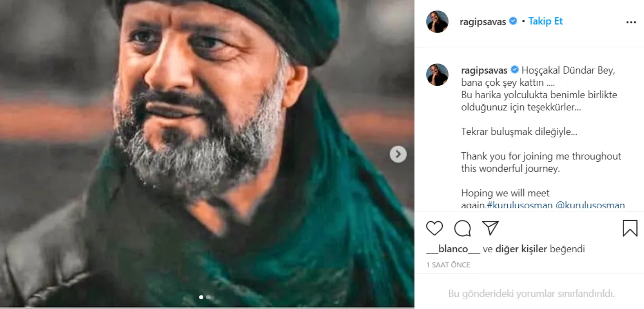Like the post with the heart icon

(x=434, y=228)
